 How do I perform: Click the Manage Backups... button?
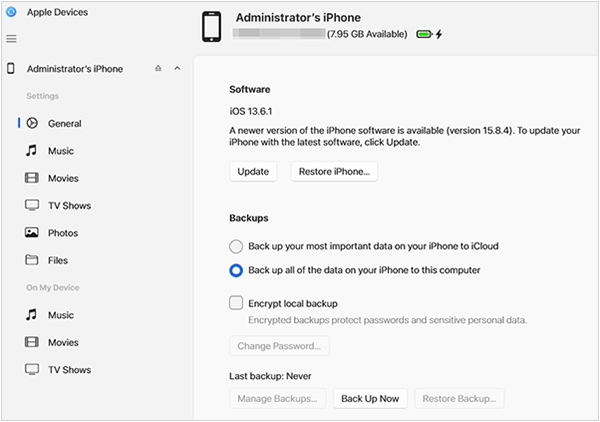277,399
